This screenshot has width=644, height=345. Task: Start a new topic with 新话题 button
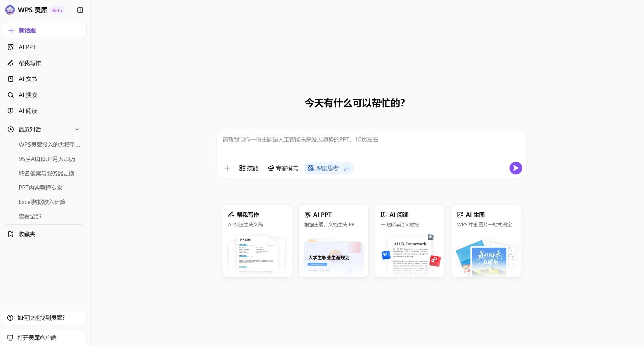(x=44, y=30)
